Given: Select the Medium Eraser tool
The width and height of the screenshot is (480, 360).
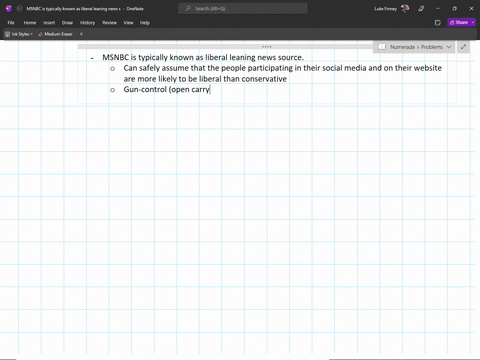Looking at the screenshot, I should click(x=55, y=34).
